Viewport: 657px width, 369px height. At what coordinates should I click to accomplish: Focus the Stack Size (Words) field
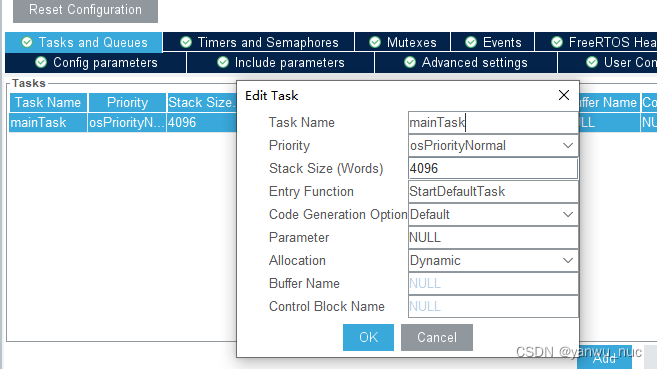493,168
